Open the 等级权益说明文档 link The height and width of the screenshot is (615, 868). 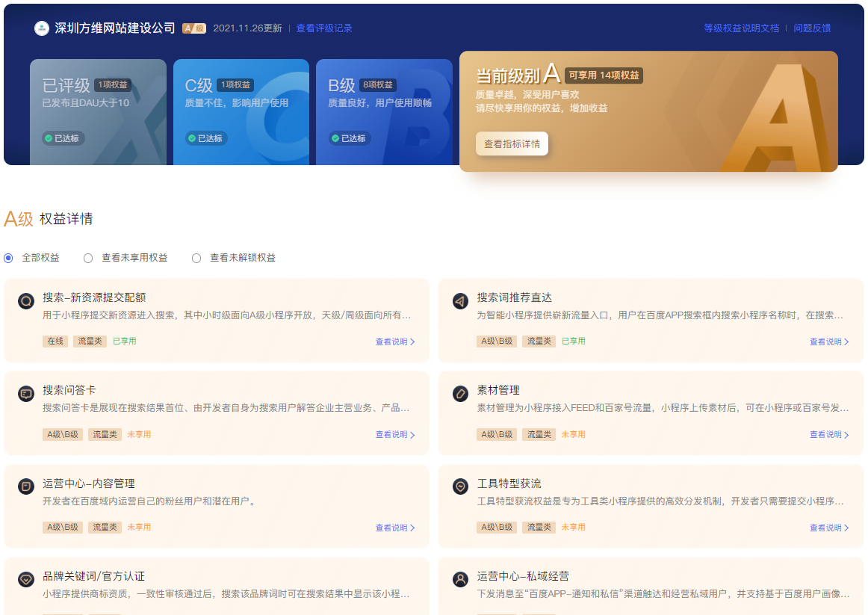[x=741, y=28]
